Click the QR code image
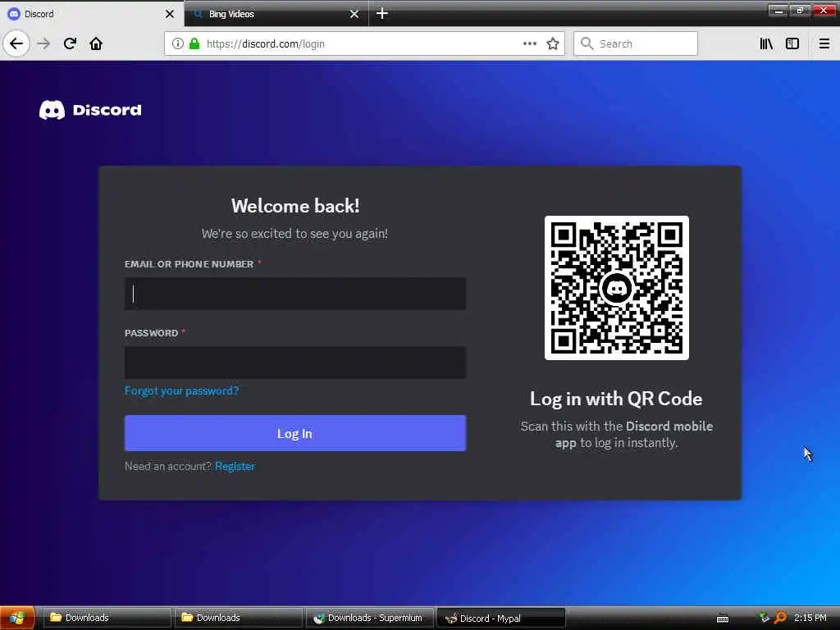840x630 pixels. pos(617,288)
